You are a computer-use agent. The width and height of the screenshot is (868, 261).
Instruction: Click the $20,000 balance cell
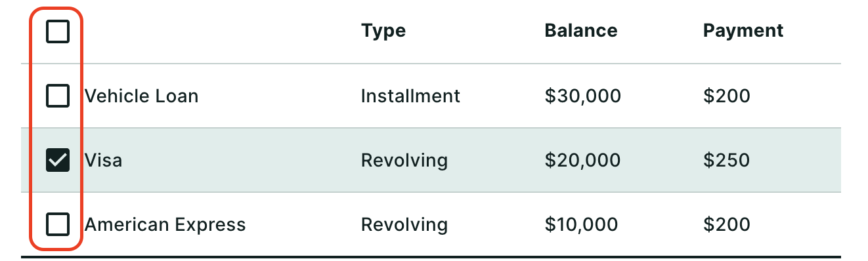click(x=582, y=160)
